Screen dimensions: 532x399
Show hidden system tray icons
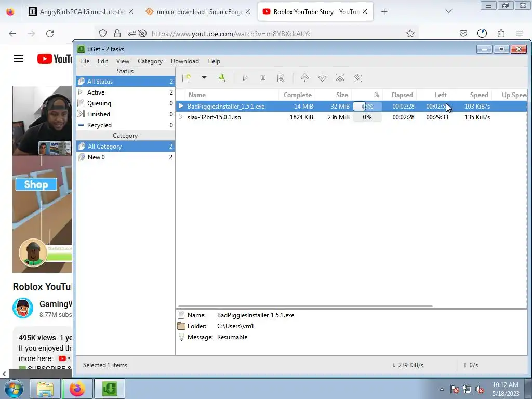[x=442, y=389]
